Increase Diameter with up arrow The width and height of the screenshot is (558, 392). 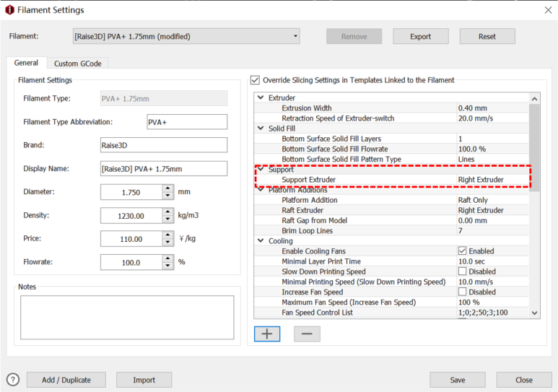point(168,188)
